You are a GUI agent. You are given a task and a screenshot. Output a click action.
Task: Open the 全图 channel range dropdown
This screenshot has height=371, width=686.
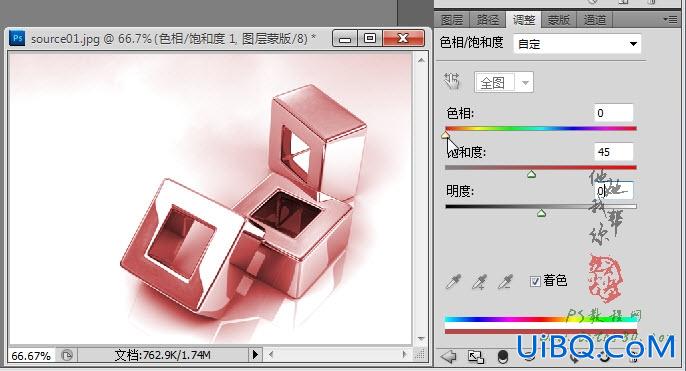(x=504, y=82)
